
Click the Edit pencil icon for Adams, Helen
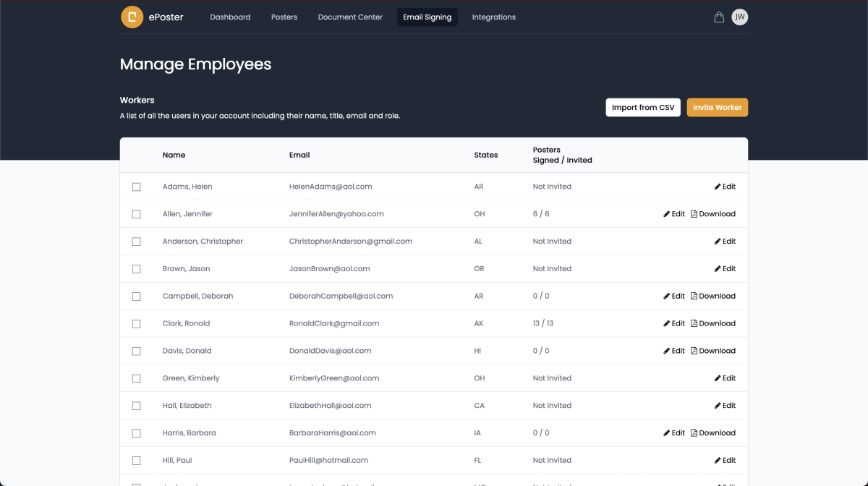(716, 187)
